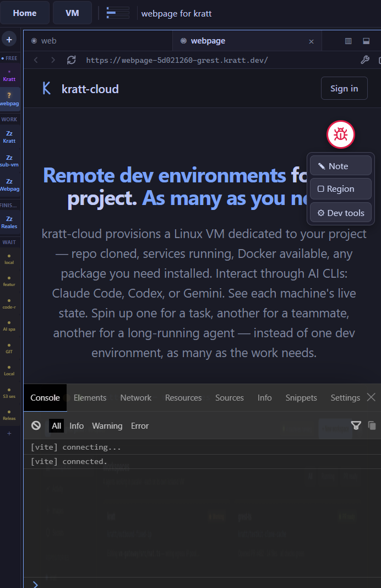Click the Sign in button
381x588 pixels.
coord(344,89)
